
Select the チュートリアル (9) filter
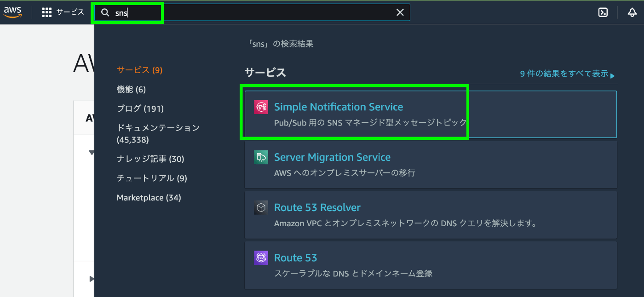(x=152, y=178)
